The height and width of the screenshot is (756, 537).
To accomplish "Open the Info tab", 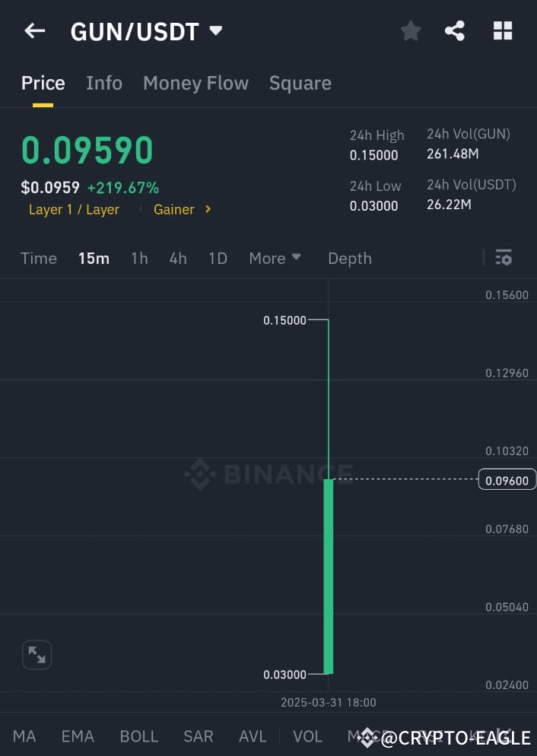I will point(104,83).
